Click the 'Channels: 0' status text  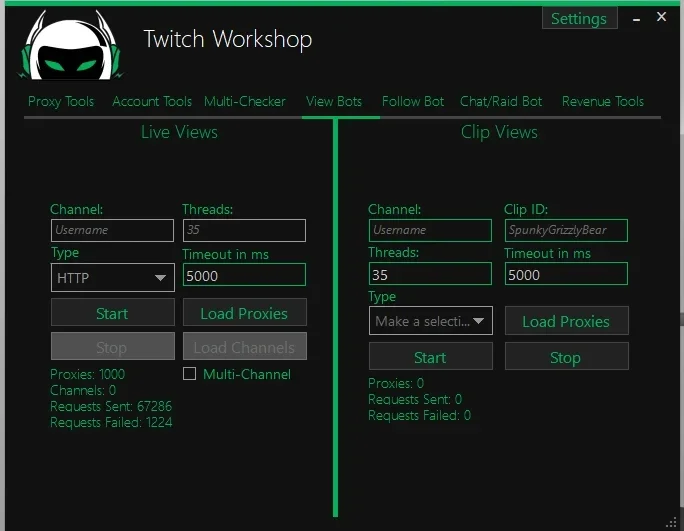point(83,390)
